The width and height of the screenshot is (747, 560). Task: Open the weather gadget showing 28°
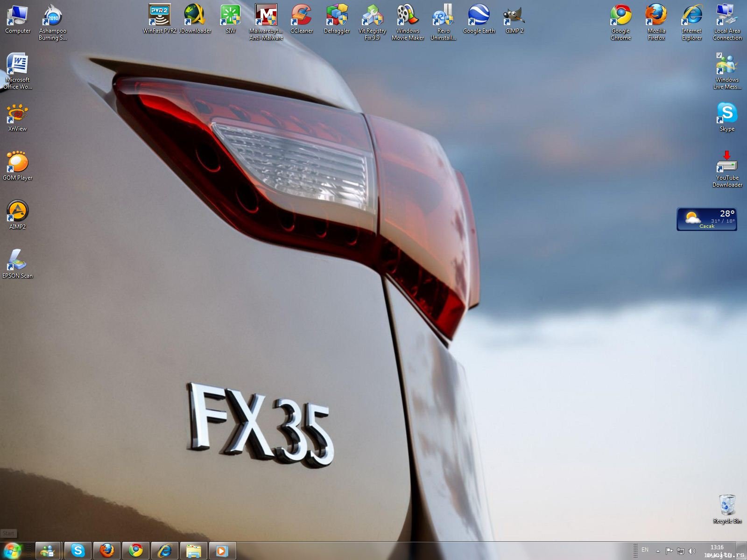(x=707, y=219)
